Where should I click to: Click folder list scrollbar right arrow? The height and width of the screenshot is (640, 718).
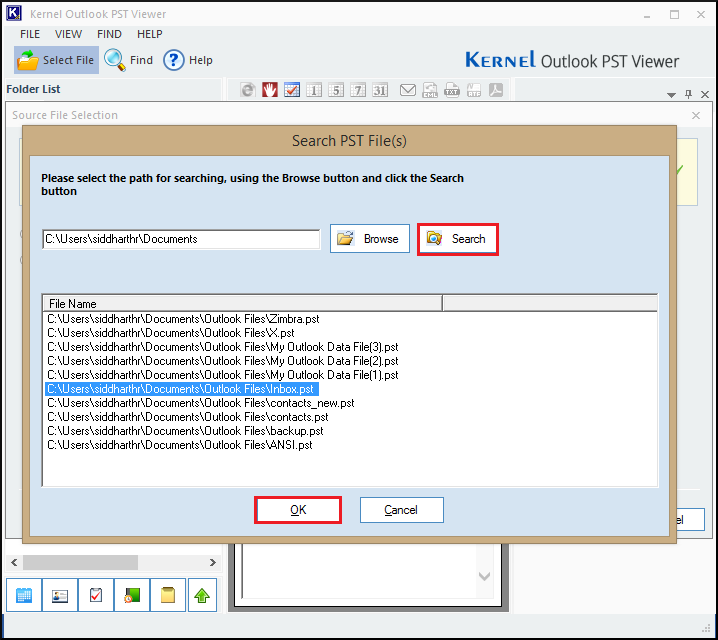pos(213,562)
